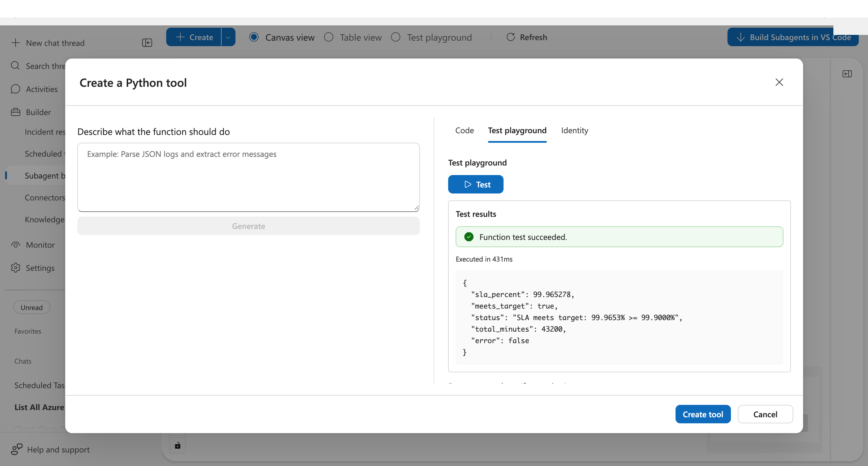Switch to the Code tab
This screenshot has height=466, width=868.
pos(464,131)
